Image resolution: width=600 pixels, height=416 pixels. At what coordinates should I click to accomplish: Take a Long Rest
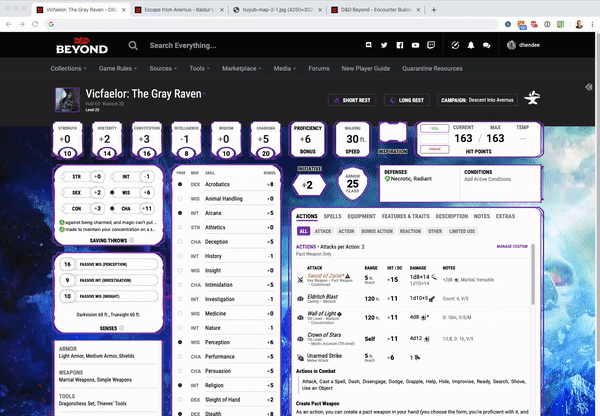click(x=407, y=100)
